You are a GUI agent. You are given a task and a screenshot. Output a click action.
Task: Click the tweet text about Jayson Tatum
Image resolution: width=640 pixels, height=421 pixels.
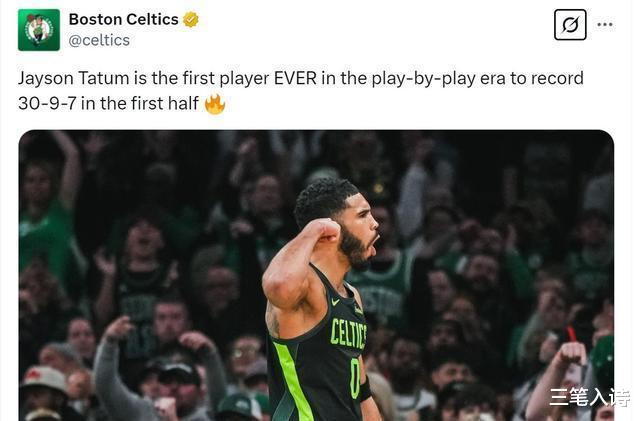tap(301, 91)
